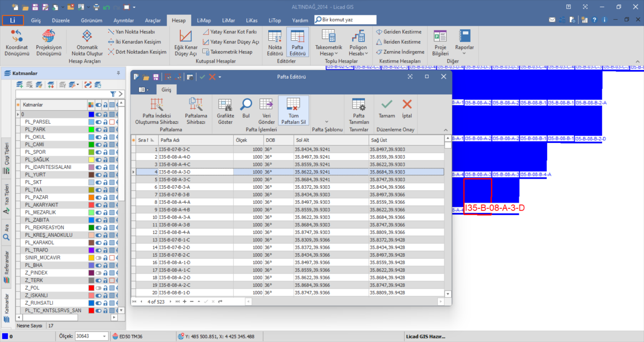Expand Pafta Şablonu dropdown arrow
Viewport: 644px width, 342px height.
coord(327,122)
